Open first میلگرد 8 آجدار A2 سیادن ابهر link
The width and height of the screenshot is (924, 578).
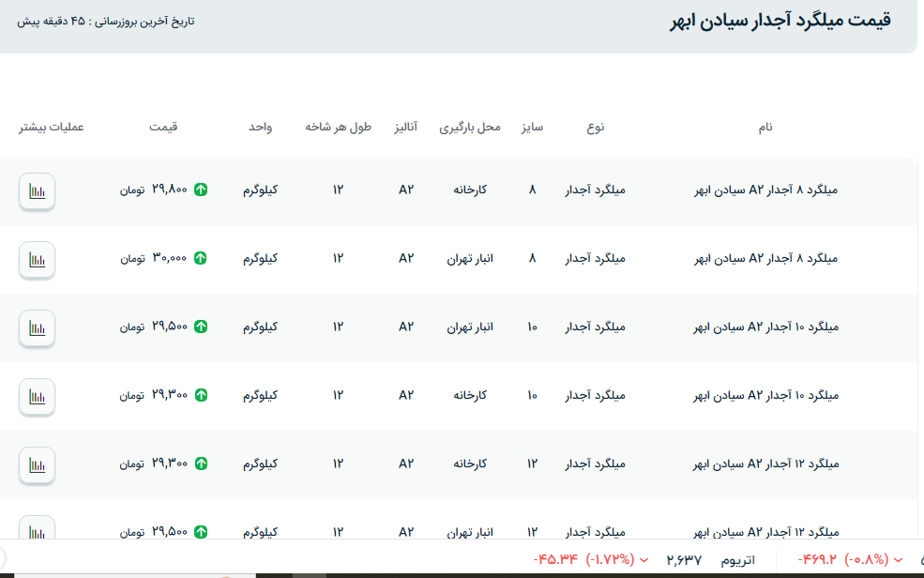tap(765, 190)
